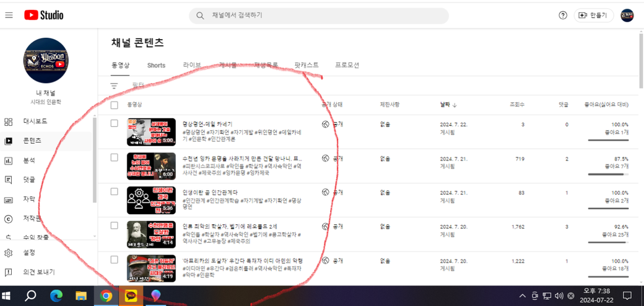
Task: Click the filter icon above video list
Action: click(x=114, y=86)
